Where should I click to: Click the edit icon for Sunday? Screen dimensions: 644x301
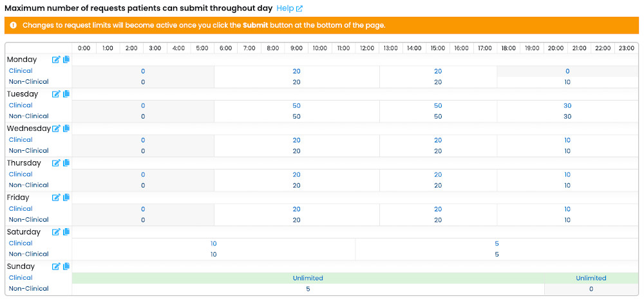coord(56,267)
